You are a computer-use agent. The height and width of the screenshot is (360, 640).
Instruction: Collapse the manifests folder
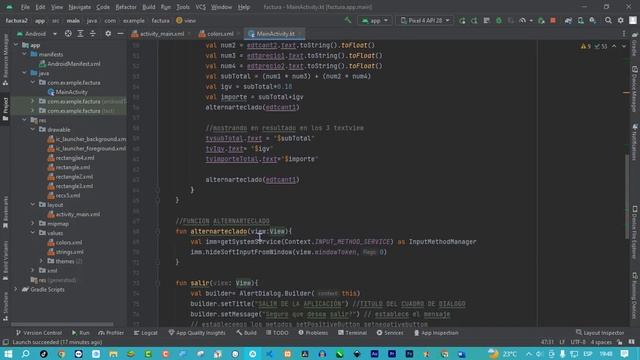coord(24,54)
